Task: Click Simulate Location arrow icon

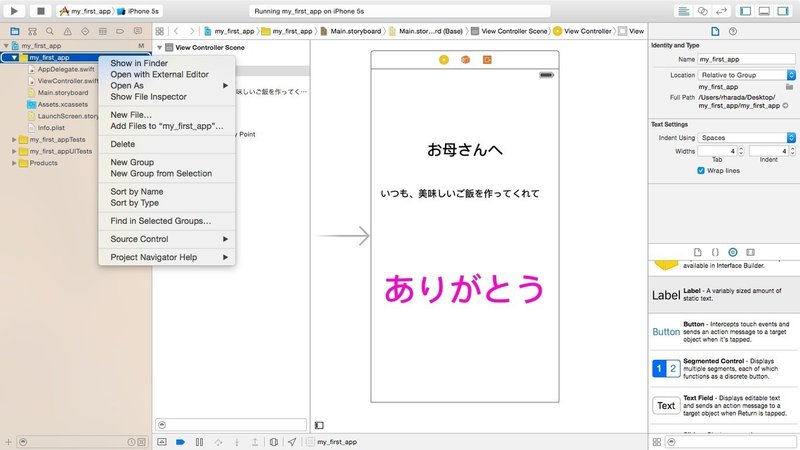Action: (x=292, y=442)
